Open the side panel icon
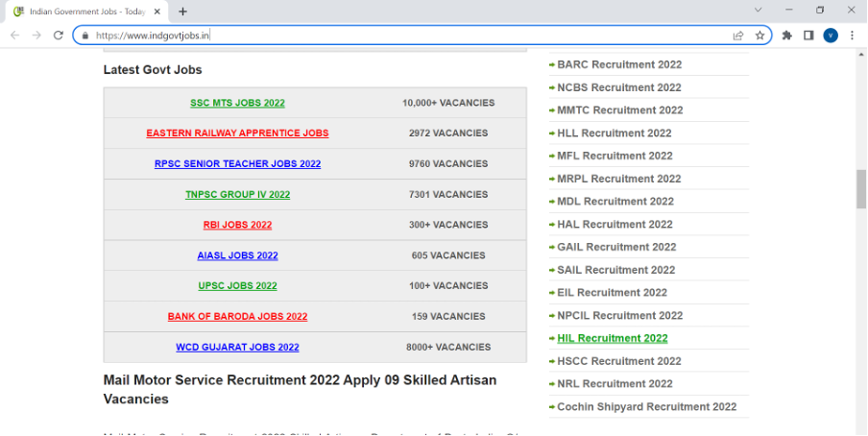Image resolution: width=868 pixels, height=436 pixels. pyautogui.click(x=808, y=36)
